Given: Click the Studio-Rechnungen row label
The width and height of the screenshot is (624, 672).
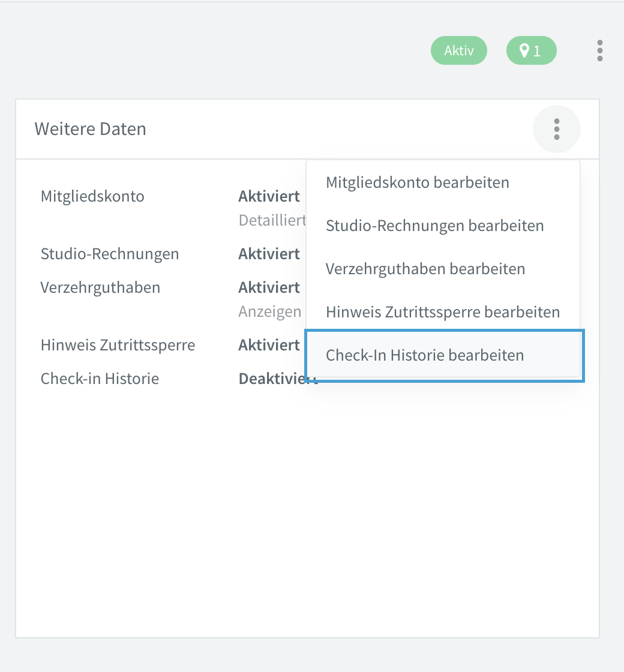Looking at the screenshot, I should coord(110,254).
